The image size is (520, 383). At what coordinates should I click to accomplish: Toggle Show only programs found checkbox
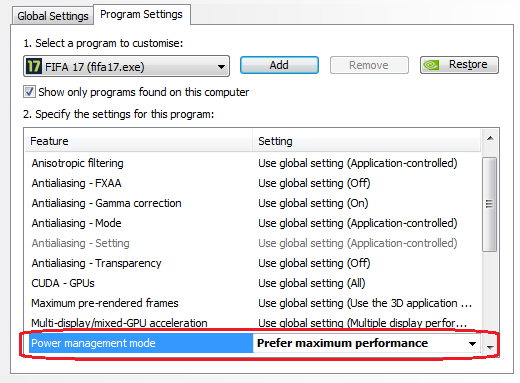click(x=29, y=91)
